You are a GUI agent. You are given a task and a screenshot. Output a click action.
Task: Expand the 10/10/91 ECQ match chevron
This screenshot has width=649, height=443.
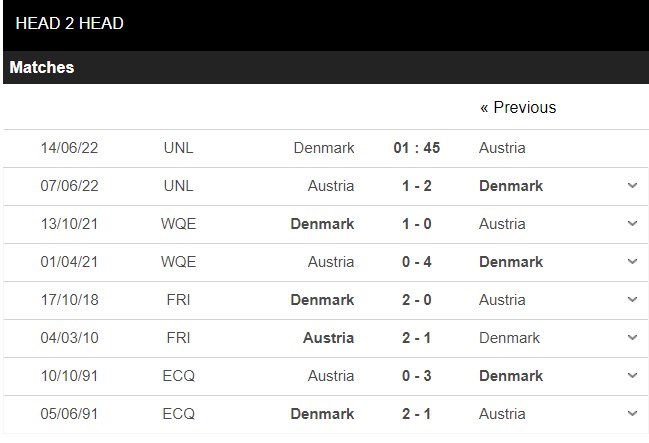632,376
